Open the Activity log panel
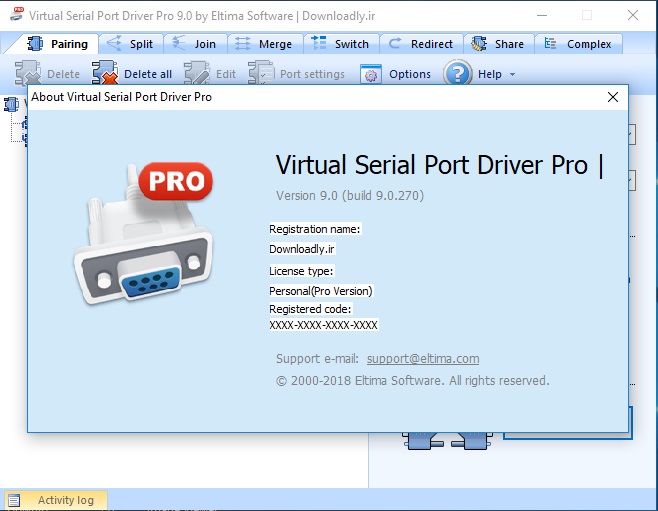 56,500
